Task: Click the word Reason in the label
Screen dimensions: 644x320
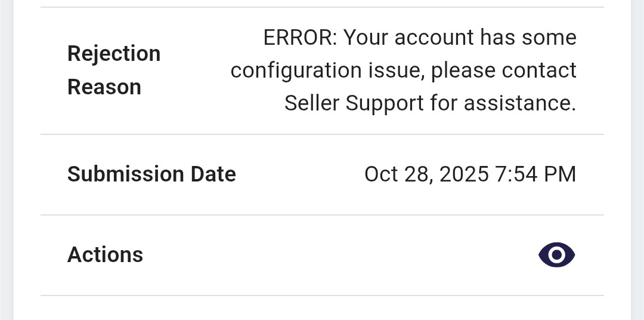Action: click(x=104, y=87)
